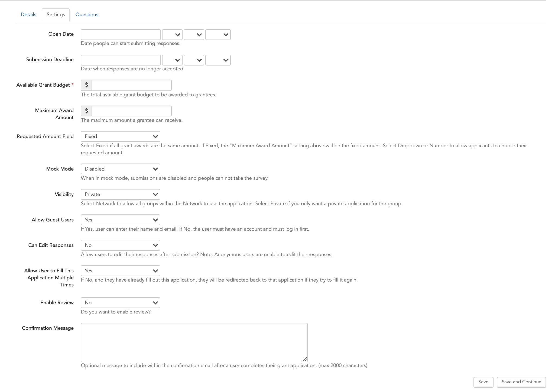Click the Save button
Image resolution: width=558 pixels, height=392 pixels.
(484, 382)
